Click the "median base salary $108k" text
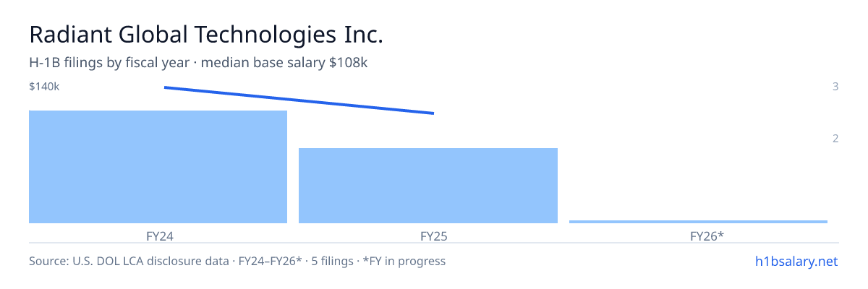The height and width of the screenshot is (289, 868). point(284,63)
